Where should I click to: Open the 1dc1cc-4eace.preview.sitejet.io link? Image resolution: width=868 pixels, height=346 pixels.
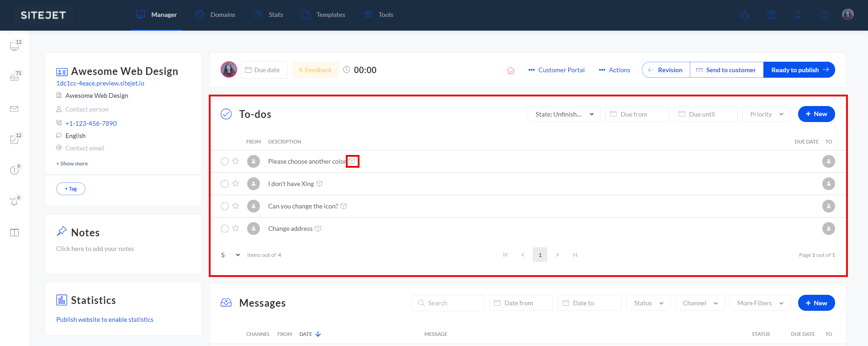pos(100,83)
